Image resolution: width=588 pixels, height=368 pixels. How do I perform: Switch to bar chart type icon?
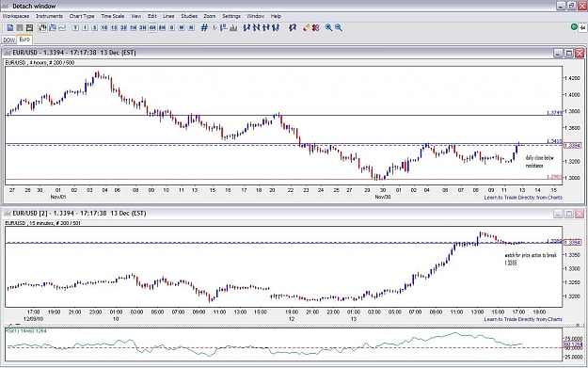point(53,27)
